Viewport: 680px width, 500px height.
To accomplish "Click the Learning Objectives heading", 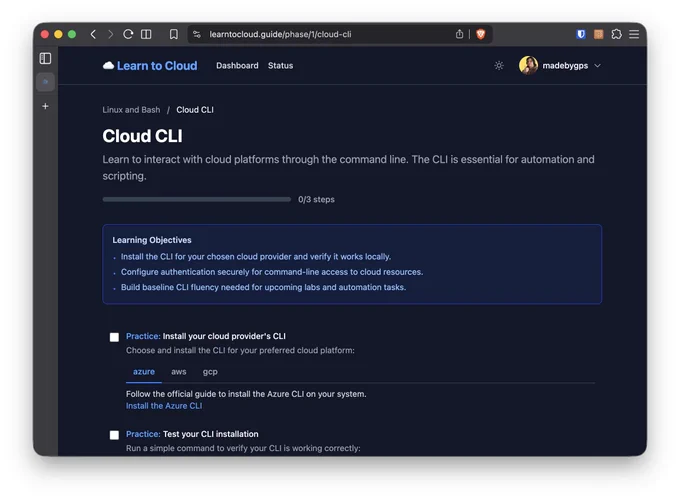I will tap(152, 240).
